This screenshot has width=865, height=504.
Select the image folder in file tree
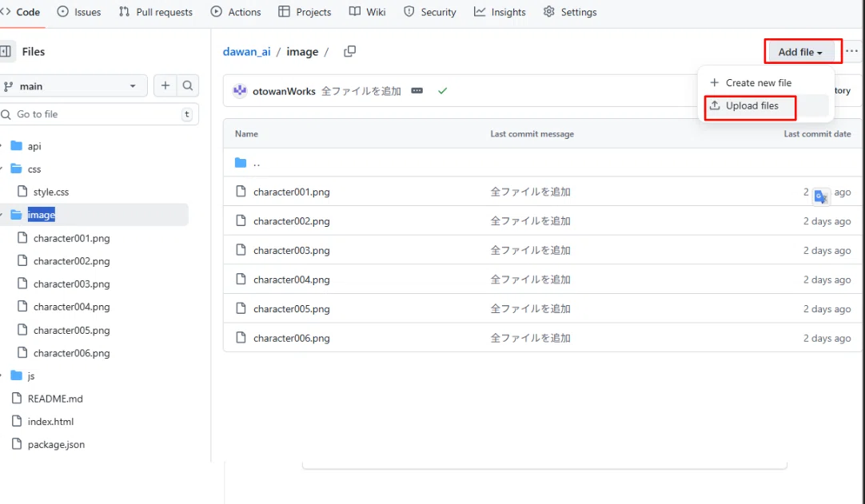(42, 215)
